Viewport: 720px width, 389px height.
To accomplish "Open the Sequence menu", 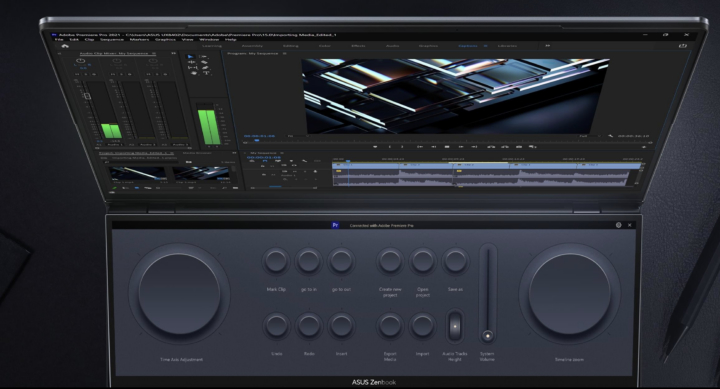I will (112, 39).
